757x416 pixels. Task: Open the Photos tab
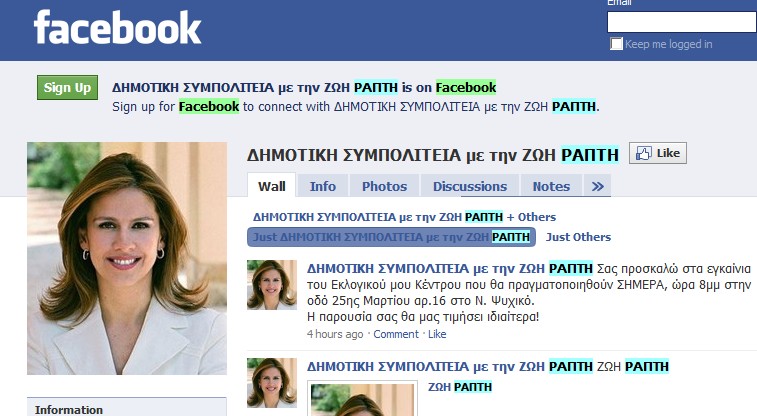coord(384,186)
